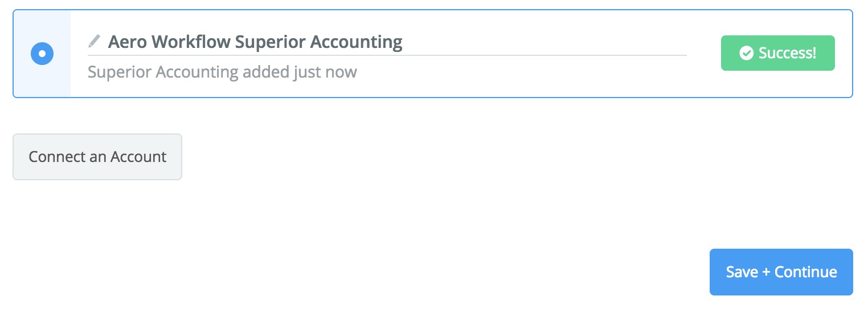868x316 pixels.
Task: Click the word 'Connect' on the gray button
Action: point(57,157)
